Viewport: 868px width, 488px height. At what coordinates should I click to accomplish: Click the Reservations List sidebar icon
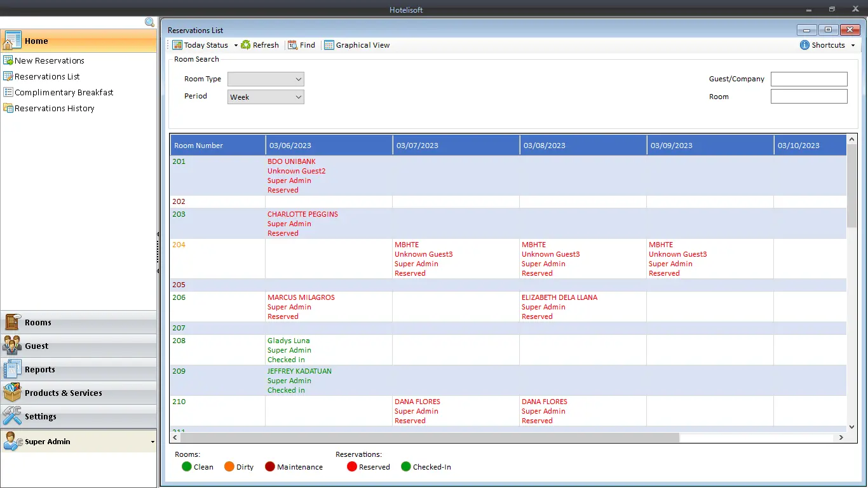[x=8, y=76]
